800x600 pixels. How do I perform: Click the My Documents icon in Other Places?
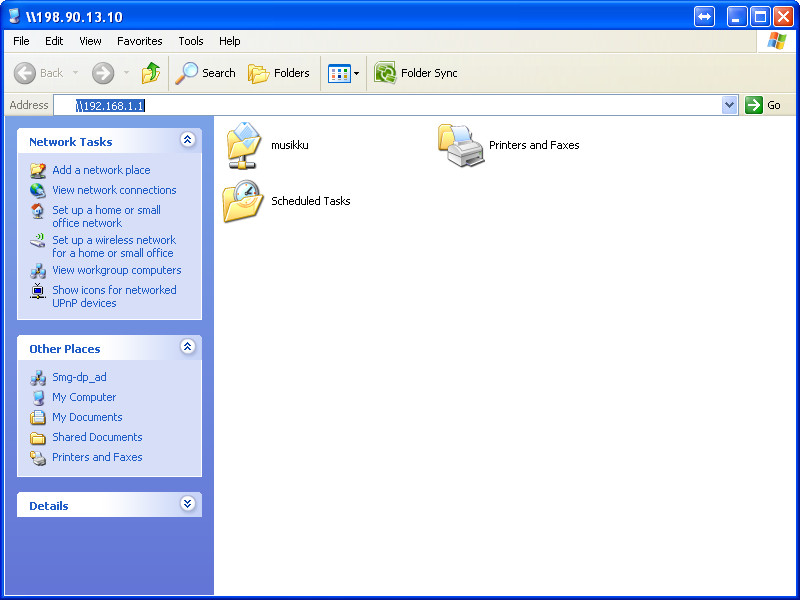pos(38,417)
